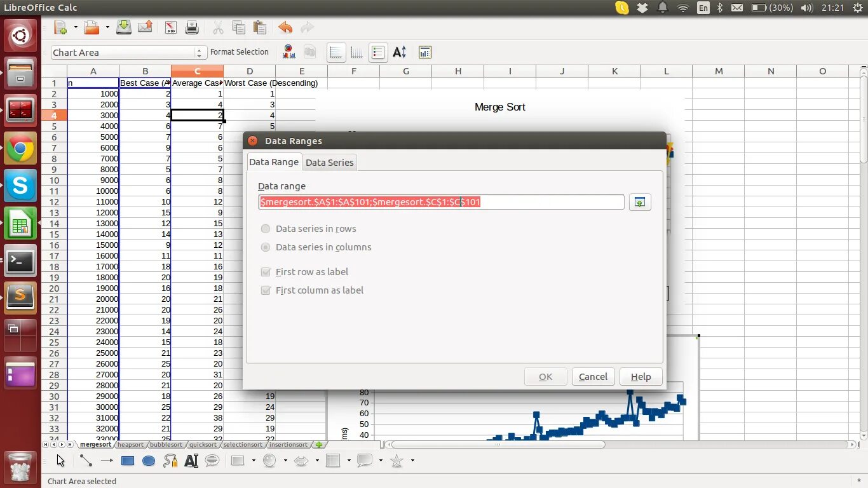Switch to the Data Series tab

(x=329, y=162)
